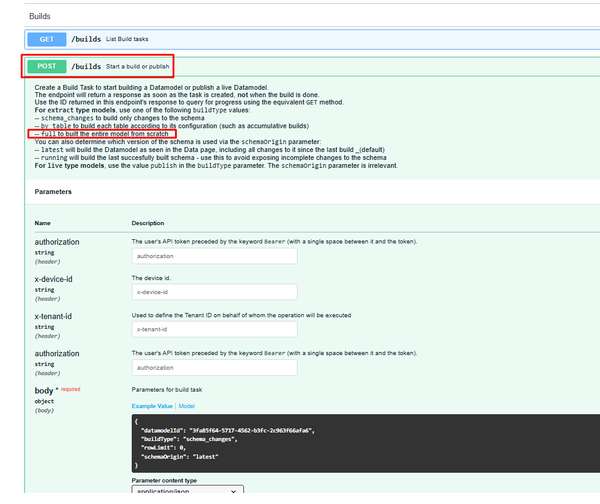Focus the x-device-id input field
This screenshot has height=504, width=600.
pyautogui.click(x=214, y=292)
